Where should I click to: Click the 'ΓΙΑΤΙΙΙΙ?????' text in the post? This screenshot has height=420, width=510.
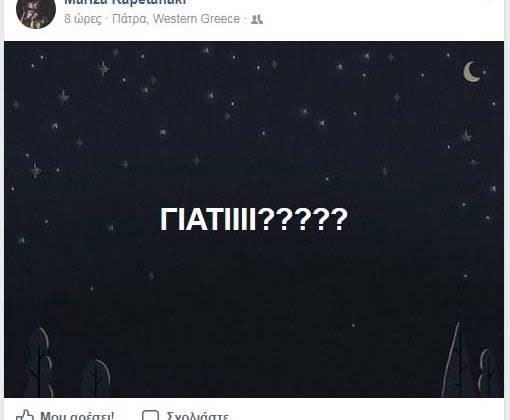click(x=254, y=219)
